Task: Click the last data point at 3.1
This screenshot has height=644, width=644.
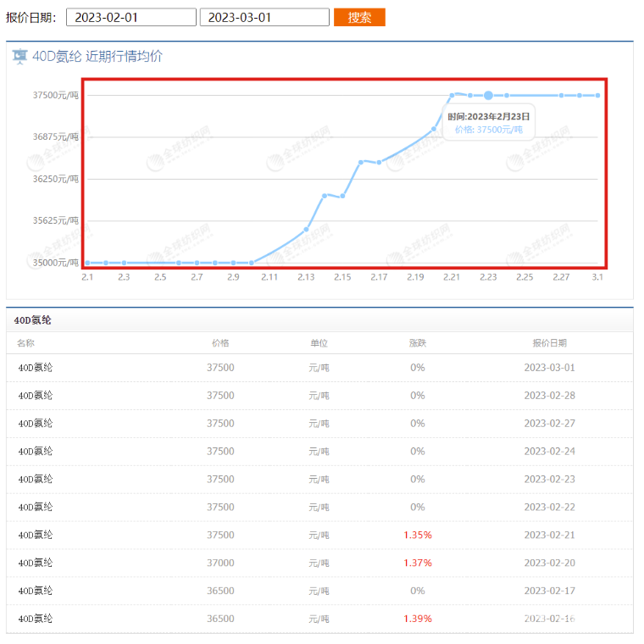Action: click(x=597, y=95)
